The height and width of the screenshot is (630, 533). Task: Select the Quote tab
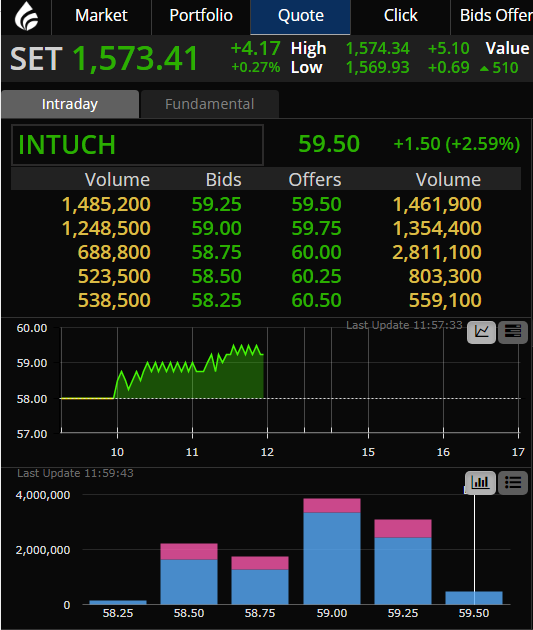click(300, 16)
